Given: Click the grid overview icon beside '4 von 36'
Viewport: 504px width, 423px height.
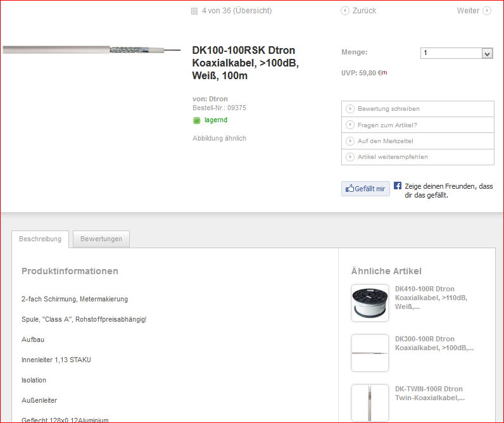Looking at the screenshot, I should pos(194,11).
